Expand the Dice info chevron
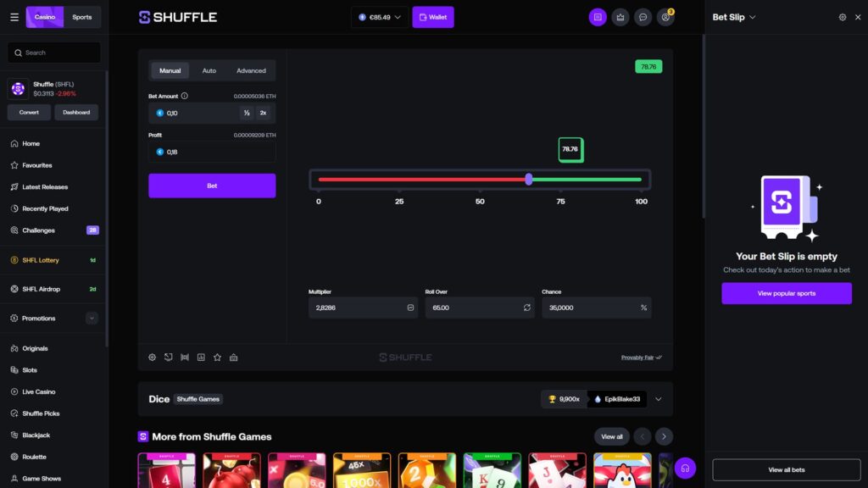This screenshot has width=868, height=488. (x=658, y=399)
